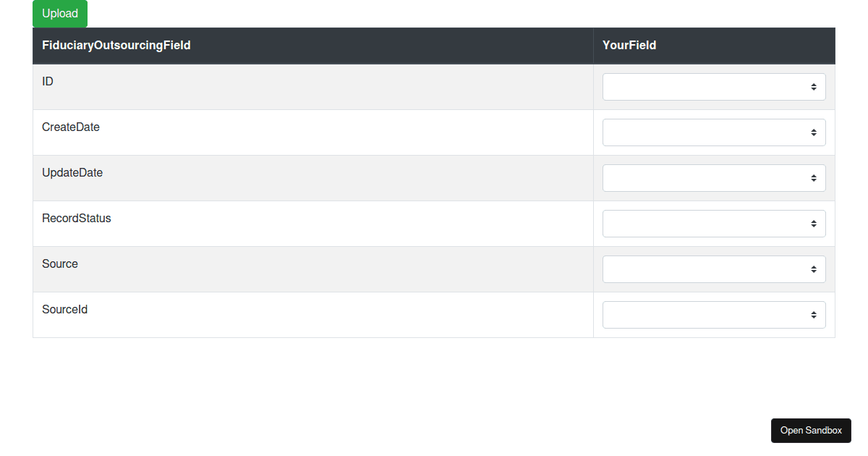Select the ID row label
The height and width of the screenshot is (456, 868).
(x=47, y=81)
